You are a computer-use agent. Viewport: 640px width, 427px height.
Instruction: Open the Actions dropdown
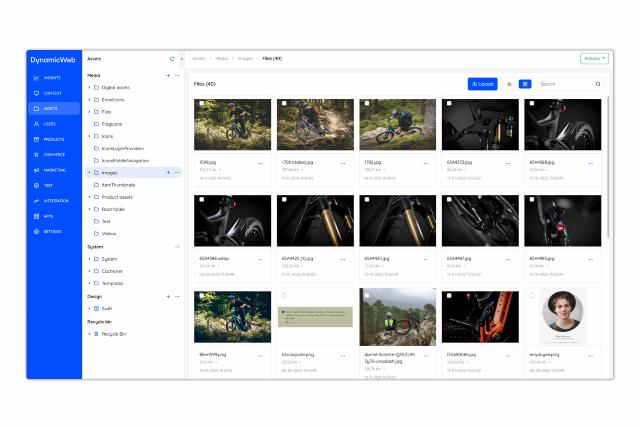point(594,58)
